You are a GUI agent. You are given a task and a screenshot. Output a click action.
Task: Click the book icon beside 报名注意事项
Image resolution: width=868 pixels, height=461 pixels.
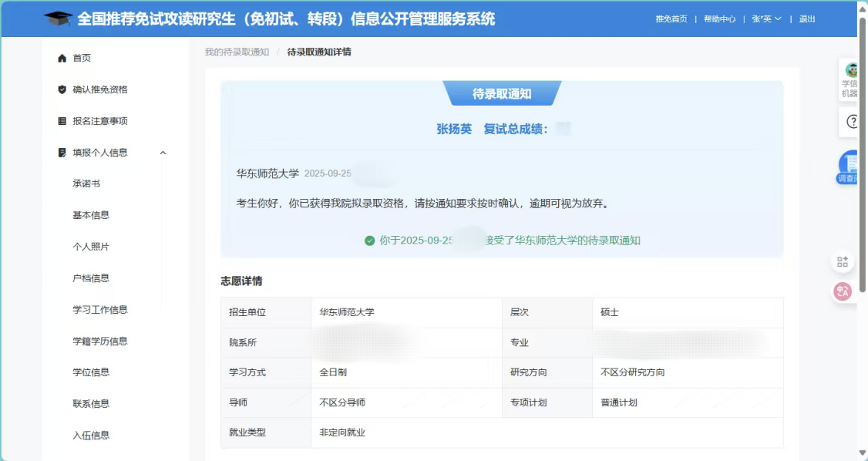tap(61, 120)
